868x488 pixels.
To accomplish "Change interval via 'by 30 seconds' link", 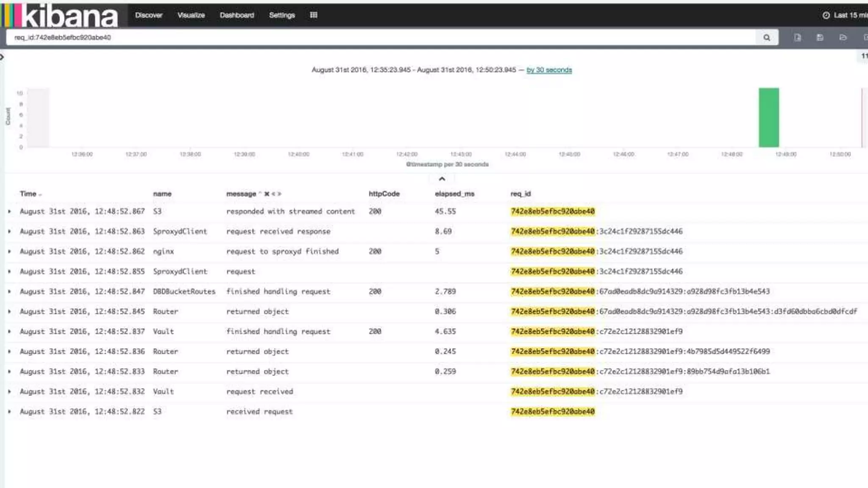I will coord(549,70).
